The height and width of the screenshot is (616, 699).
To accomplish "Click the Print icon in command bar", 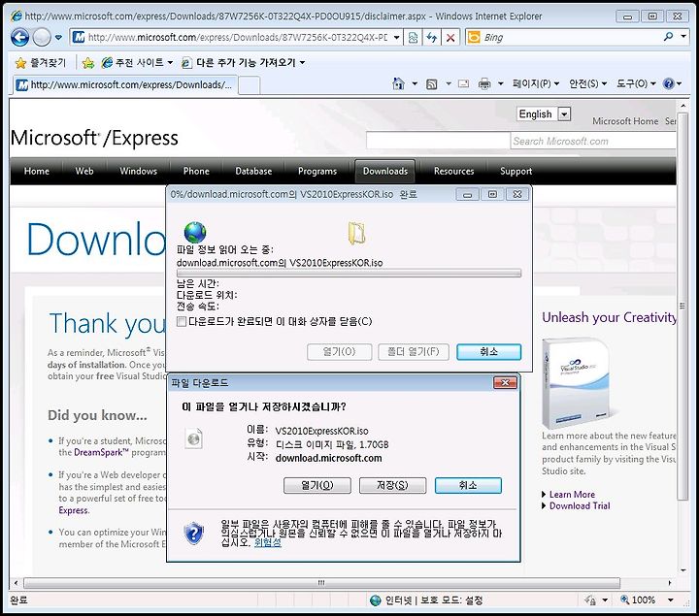I will point(484,83).
